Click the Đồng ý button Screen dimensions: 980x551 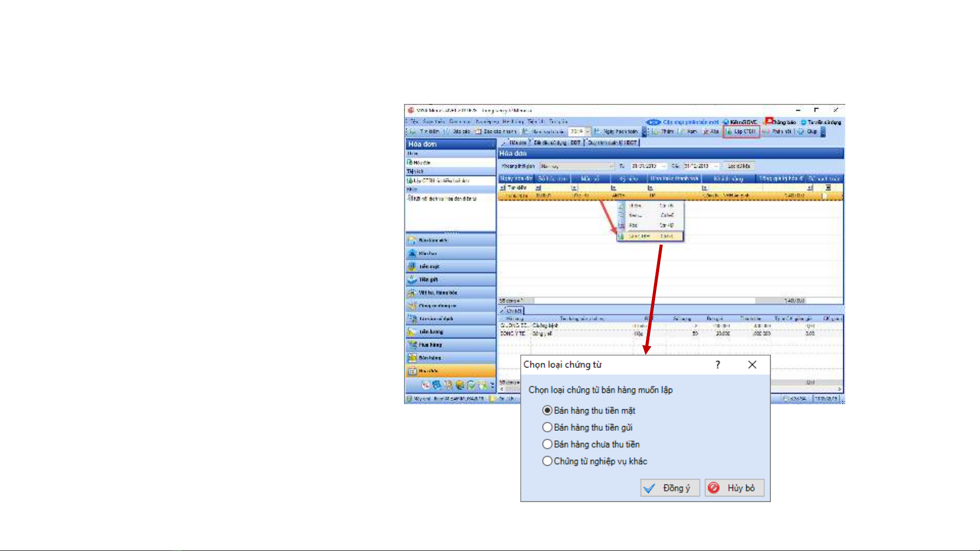click(670, 488)
